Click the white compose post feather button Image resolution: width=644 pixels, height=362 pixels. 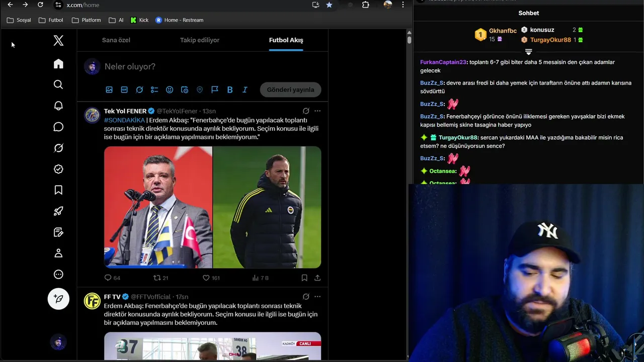(58, 299)
